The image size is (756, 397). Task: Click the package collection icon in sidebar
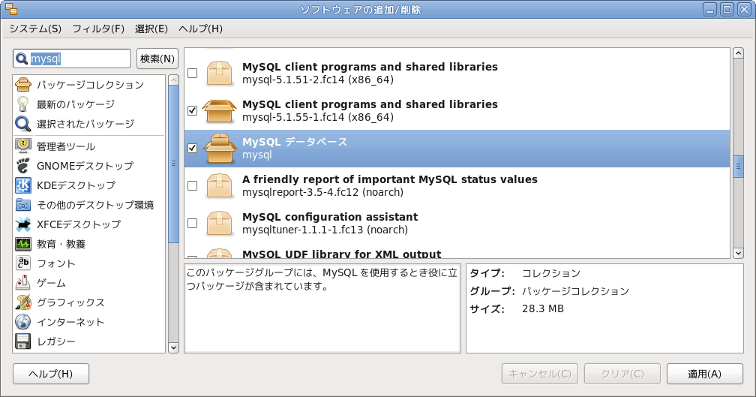pyautogui.click(x=23, y=84)
